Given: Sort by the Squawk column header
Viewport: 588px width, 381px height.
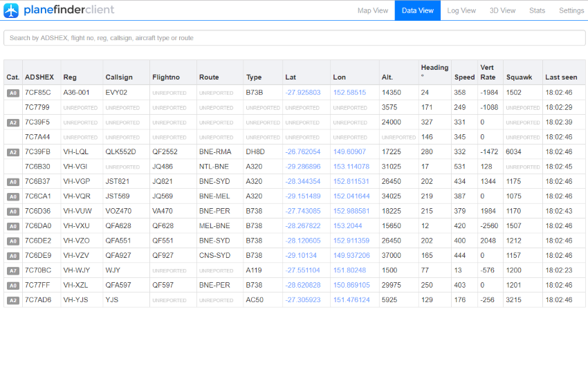Looking at the screenshot, I should (x=519, y=77).
